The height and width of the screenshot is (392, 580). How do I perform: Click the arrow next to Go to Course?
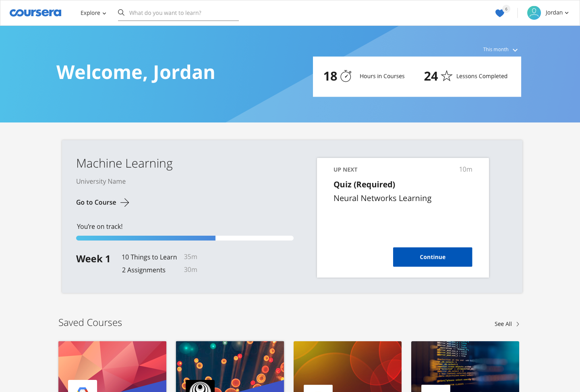[125, 202]
